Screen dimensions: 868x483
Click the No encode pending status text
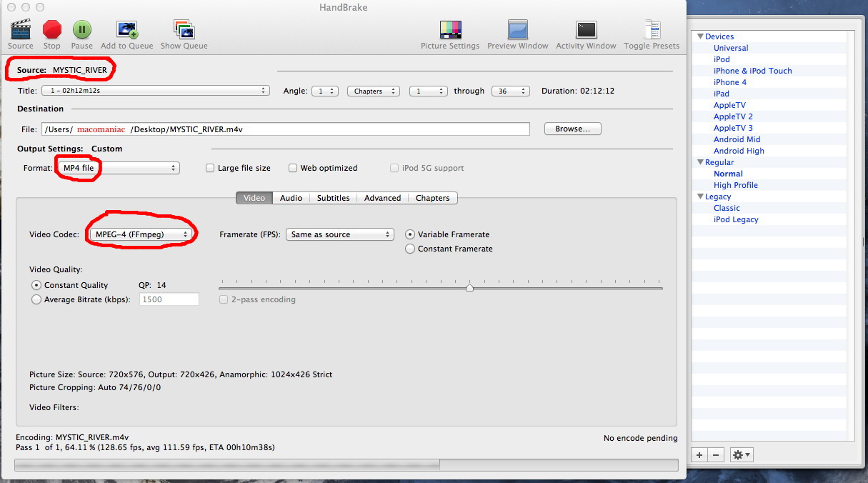(x=640, y=438)
